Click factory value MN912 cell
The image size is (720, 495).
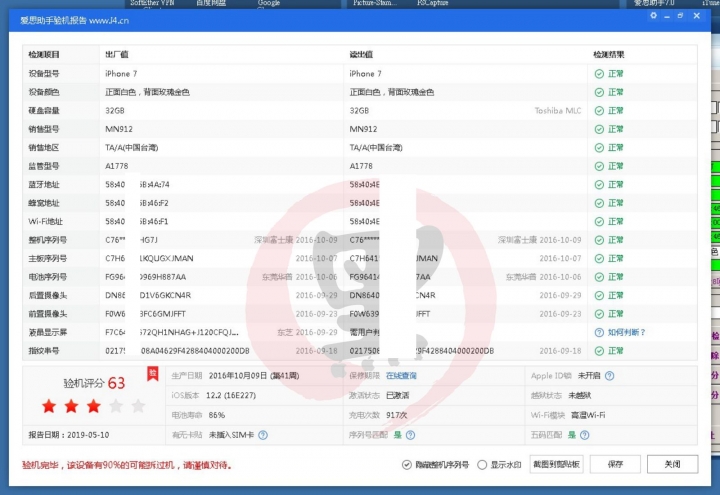(119, 129)
